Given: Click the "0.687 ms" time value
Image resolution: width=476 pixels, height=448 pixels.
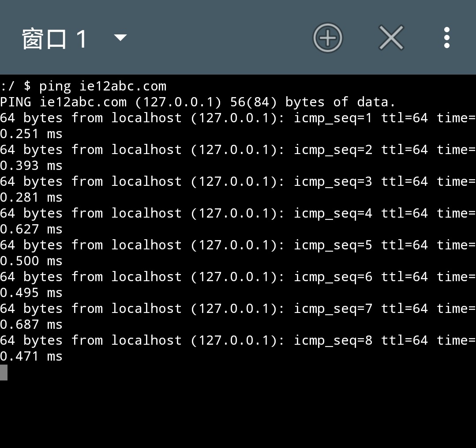Looking at the screenshot, I should pos(31,324).
